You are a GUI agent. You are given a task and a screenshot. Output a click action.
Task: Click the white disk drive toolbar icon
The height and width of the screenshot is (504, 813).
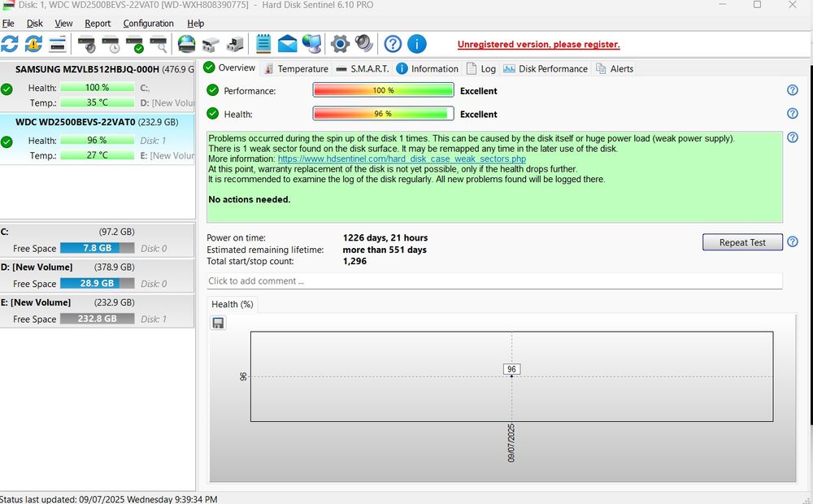[211, 44]
